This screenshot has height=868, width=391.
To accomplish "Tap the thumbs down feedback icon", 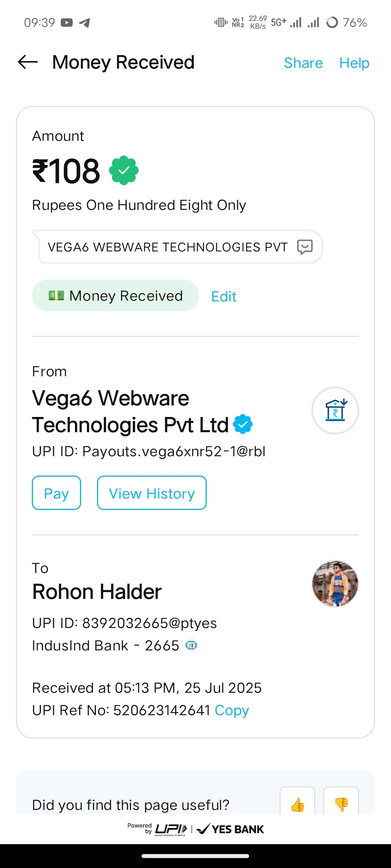I will click(341, 804).
